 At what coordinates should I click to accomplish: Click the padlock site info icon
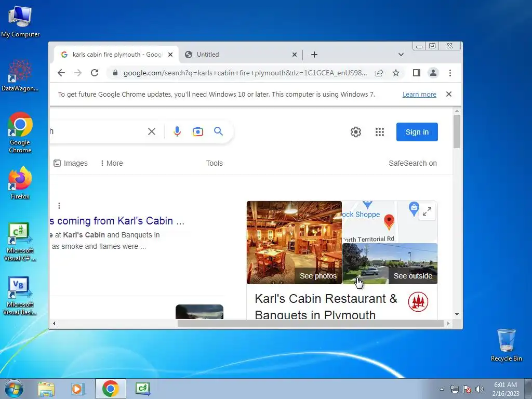pos(115,73)
